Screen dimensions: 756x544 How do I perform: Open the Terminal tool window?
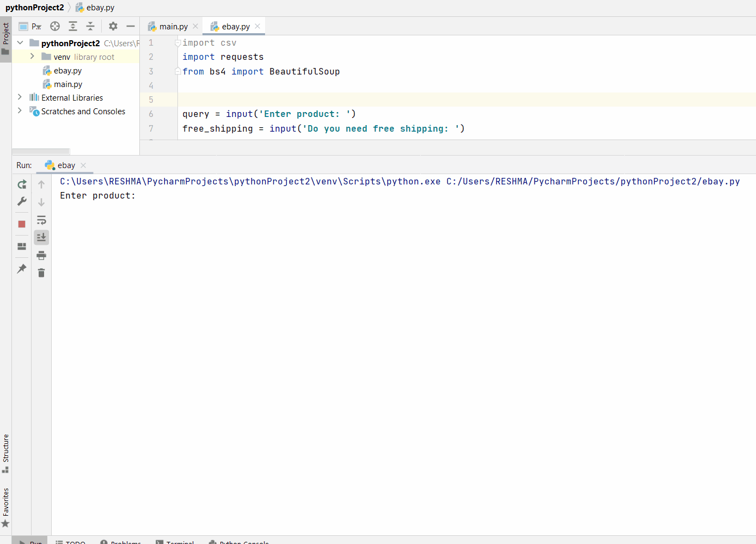tap(175, 541)
